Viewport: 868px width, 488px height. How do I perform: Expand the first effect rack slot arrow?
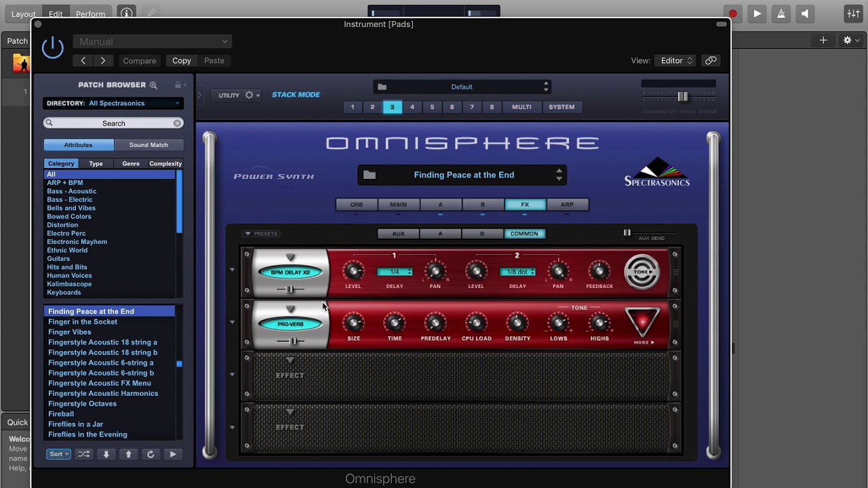232,270
